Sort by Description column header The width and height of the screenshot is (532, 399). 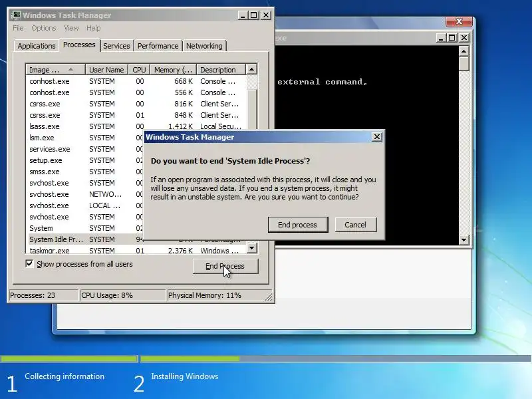pos(221,70)
